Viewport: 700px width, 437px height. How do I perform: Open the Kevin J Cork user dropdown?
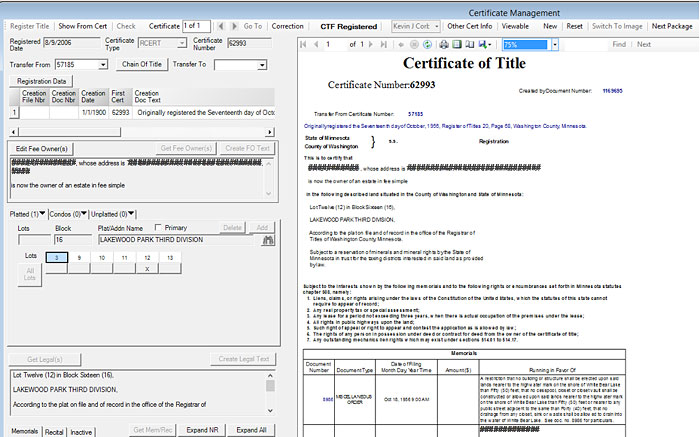pos(436,26)
